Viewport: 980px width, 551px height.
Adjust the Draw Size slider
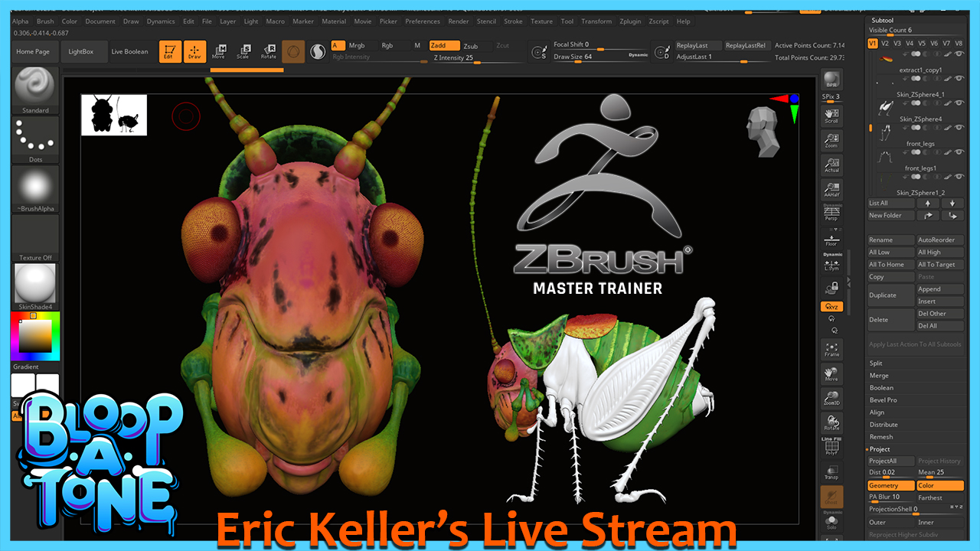click(590, 57)
